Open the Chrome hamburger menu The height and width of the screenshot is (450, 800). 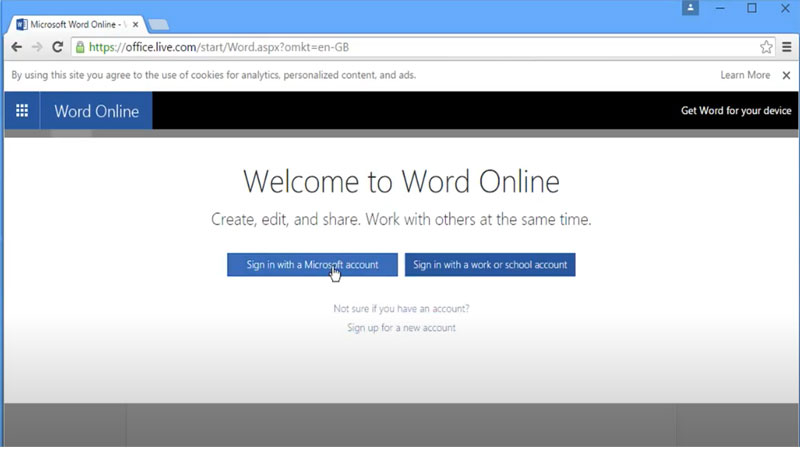pos(787,47)
